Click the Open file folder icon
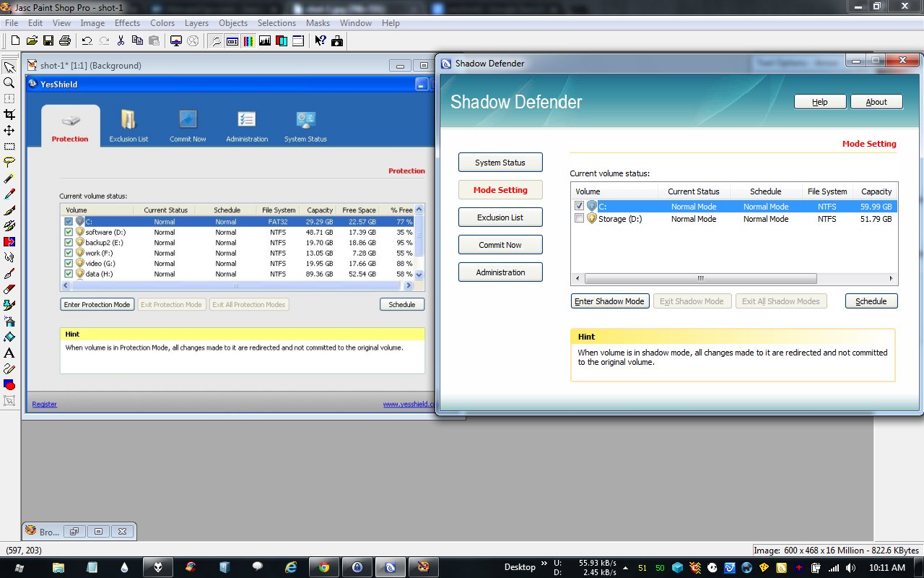 pyautogui.click(x=32, y=41)
